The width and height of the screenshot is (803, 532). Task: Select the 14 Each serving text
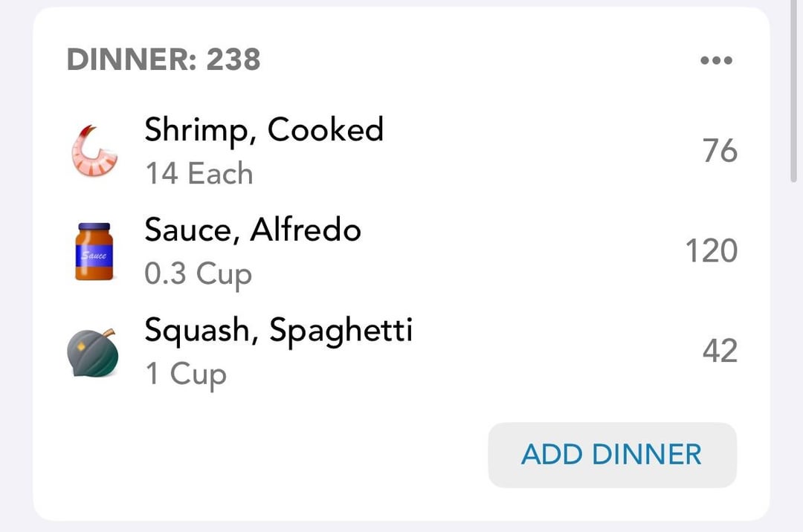pos(199,173)
